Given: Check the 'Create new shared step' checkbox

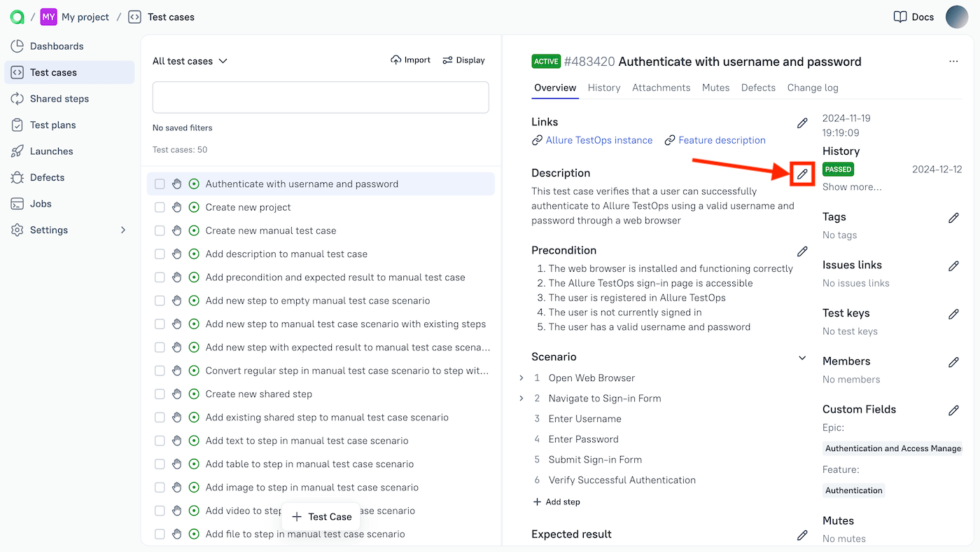Looking at the screenshot, I should click(x=160, y=394).
